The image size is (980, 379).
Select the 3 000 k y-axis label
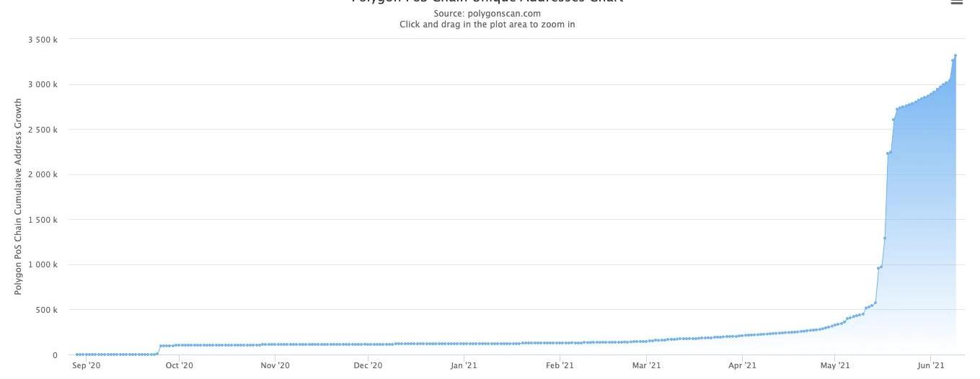(x=43, y=85)
